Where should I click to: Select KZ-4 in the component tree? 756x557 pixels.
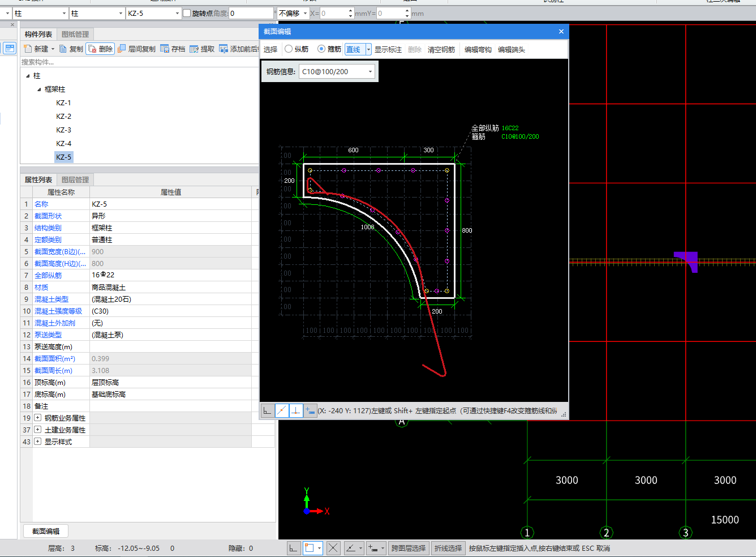tap(63, 144)
